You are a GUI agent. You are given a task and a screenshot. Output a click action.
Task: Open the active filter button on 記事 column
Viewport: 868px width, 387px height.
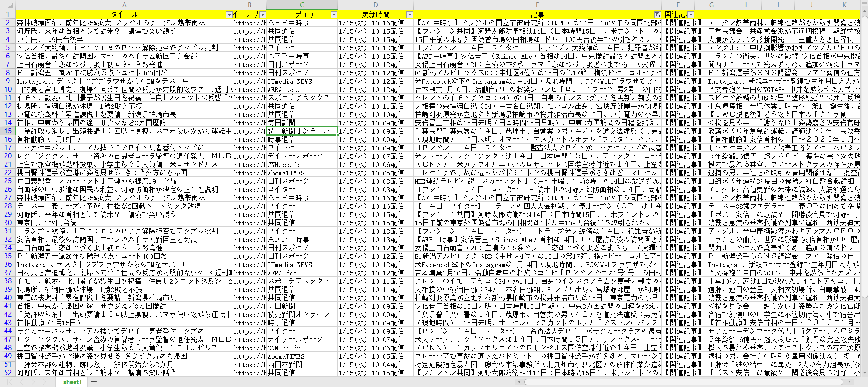(x=657, y=15)
